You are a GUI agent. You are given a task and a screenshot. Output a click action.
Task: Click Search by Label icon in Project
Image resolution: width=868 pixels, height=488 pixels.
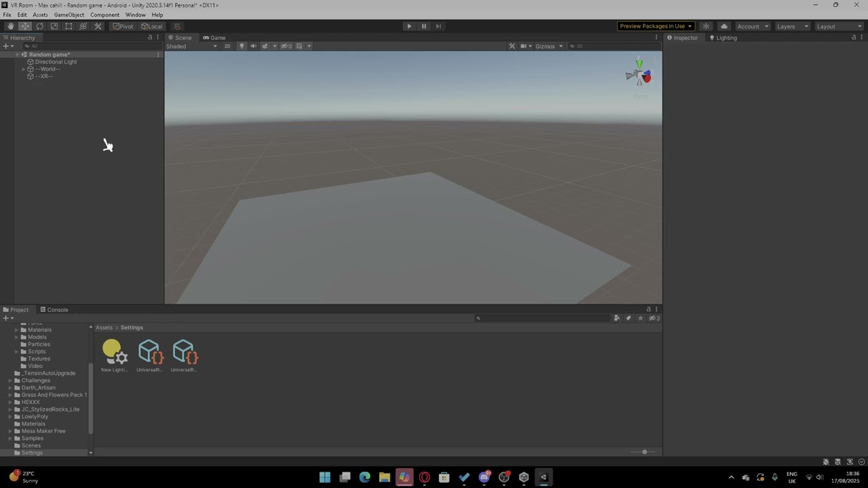[629, 318]
